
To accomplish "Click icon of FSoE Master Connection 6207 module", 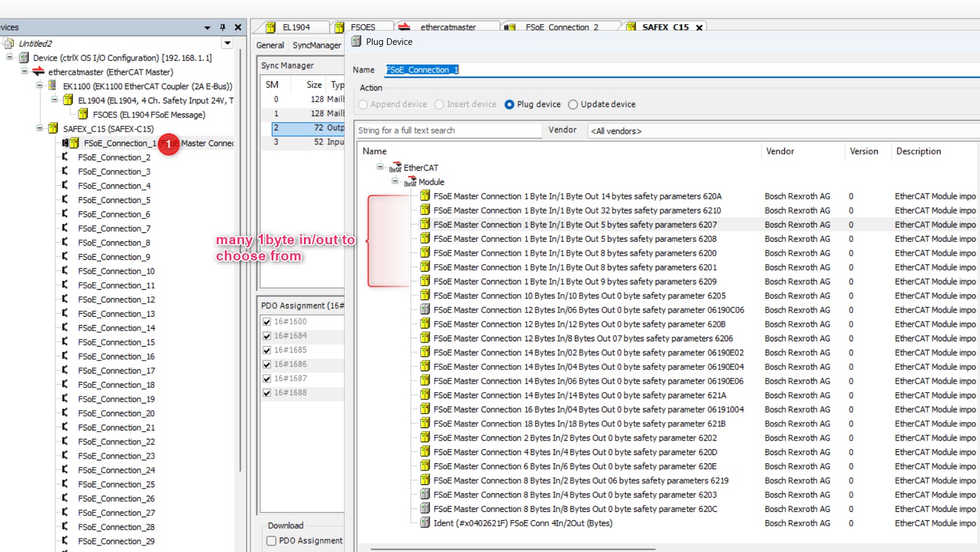I will (425, 225).
